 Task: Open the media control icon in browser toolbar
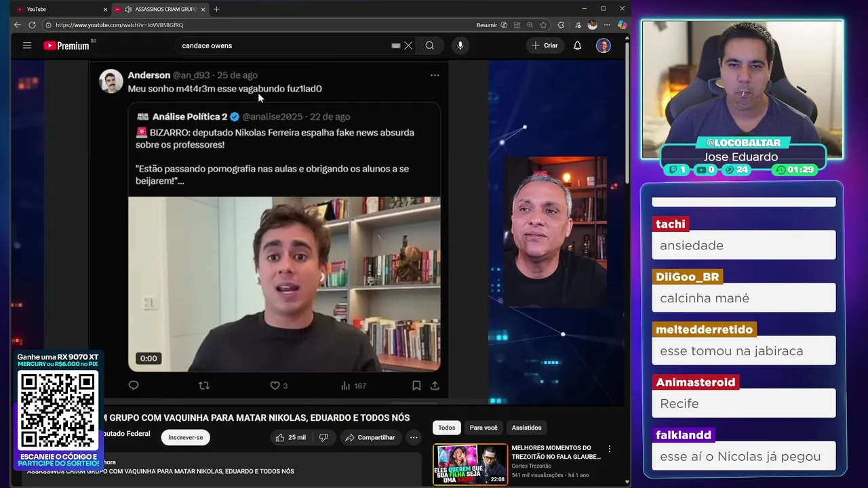coord(577,25)
